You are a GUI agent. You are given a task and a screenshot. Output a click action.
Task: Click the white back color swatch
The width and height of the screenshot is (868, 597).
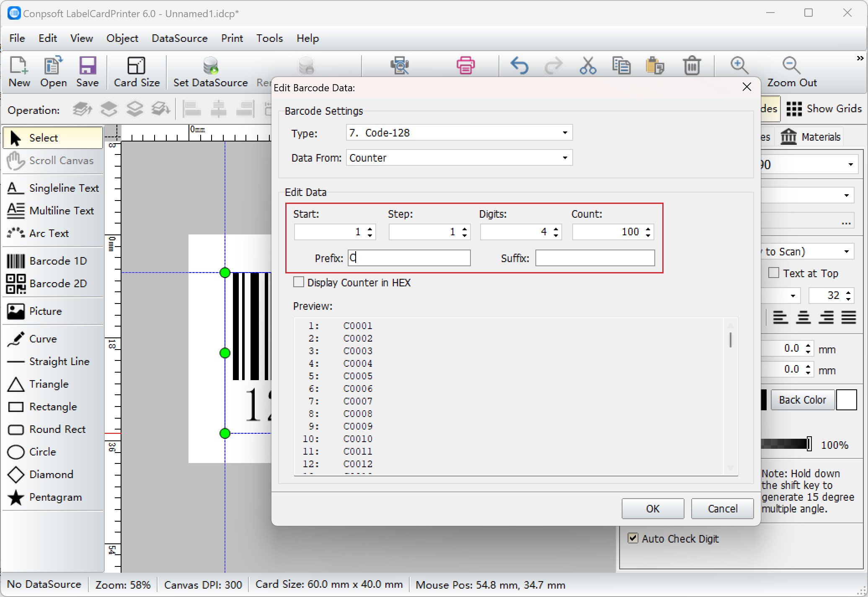[846, 400]
